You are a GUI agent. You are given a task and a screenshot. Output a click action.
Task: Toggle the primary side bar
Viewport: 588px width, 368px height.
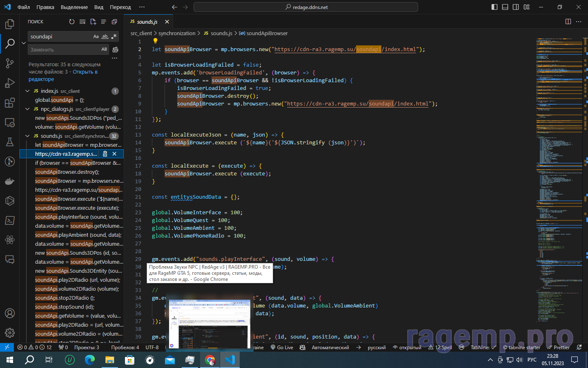coord(494,7)
